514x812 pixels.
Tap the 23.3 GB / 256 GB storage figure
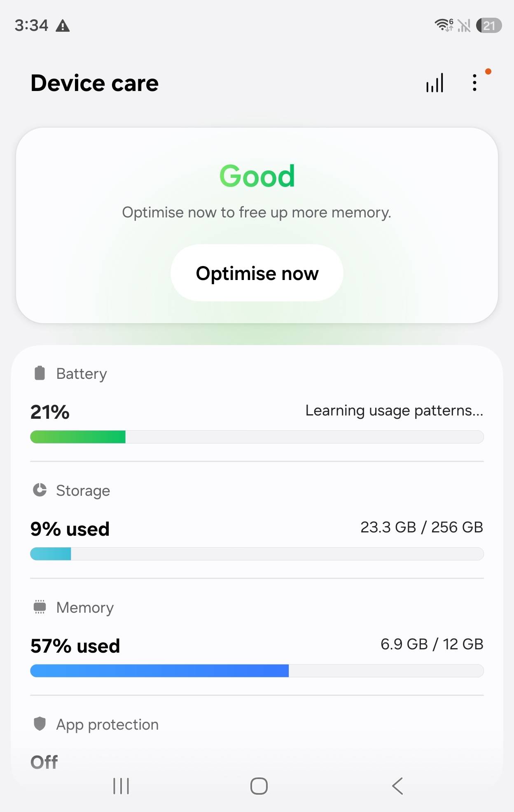click(x=422, y=527)
